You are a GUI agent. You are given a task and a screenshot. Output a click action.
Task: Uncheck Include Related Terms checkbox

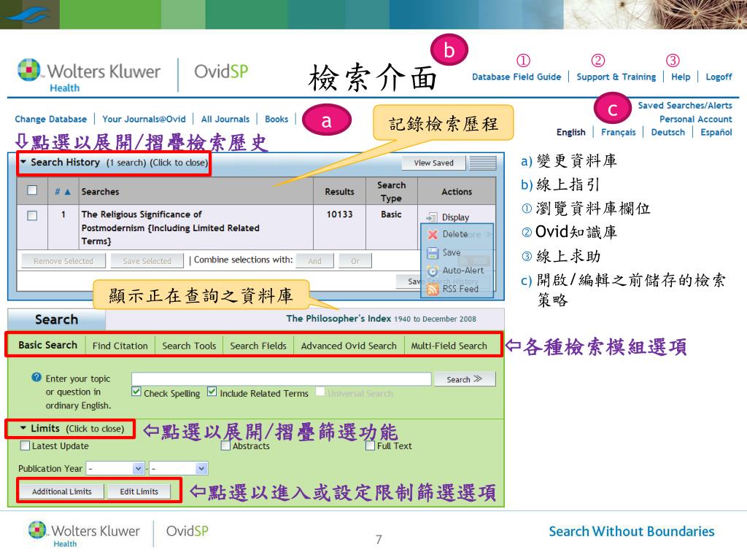pyautogui.click(x=212, y=392)
